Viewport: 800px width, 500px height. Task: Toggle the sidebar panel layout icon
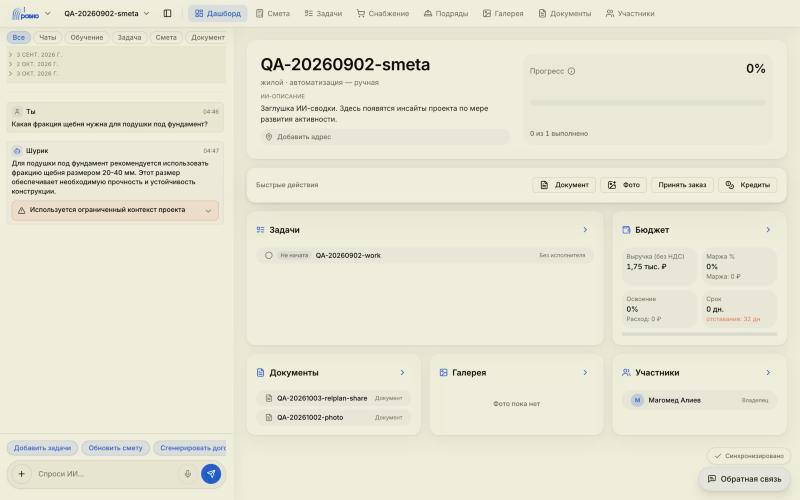coord(167,13)
